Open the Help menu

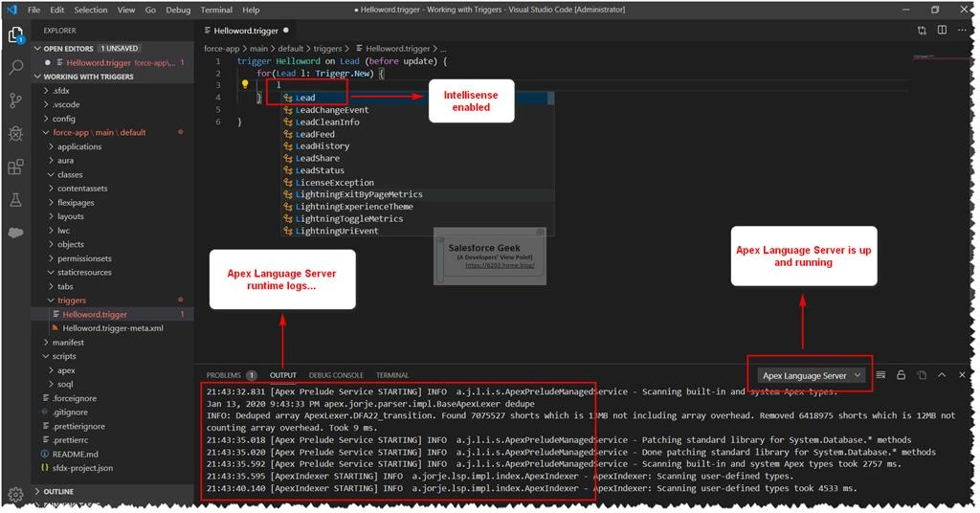tap(251, 10)
